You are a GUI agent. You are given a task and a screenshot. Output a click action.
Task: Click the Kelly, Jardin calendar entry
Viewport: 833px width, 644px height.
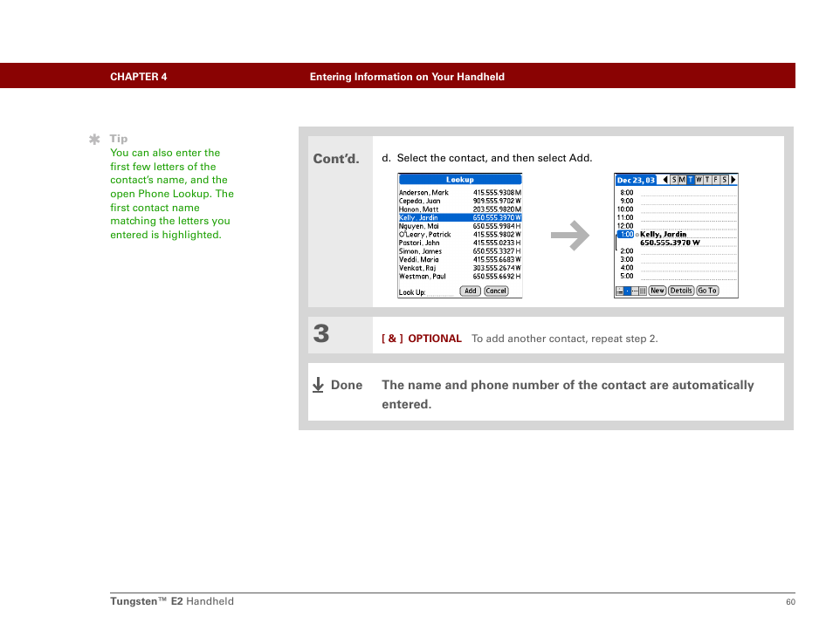click(663, 234)
